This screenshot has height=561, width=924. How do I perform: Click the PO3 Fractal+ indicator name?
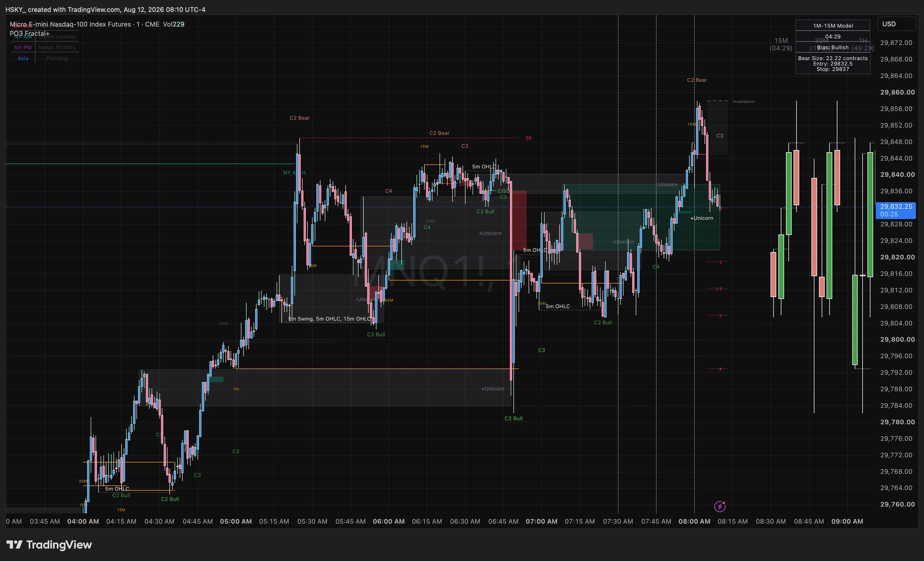tap(30, 33)
